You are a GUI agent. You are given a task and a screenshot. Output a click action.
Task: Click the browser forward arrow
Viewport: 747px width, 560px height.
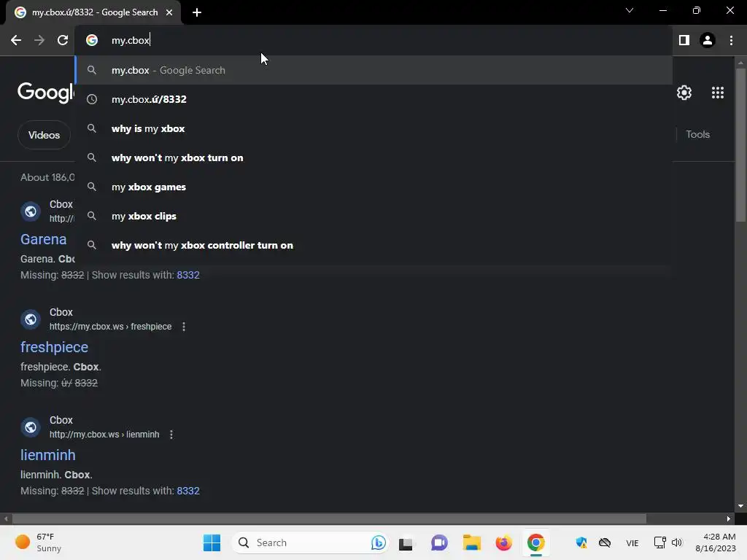(39, 40)
